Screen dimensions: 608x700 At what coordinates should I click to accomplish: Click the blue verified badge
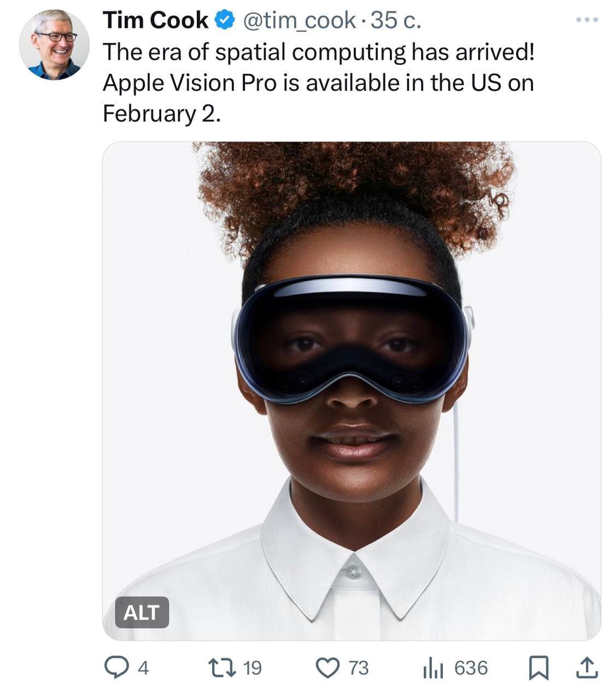point(224,21)
